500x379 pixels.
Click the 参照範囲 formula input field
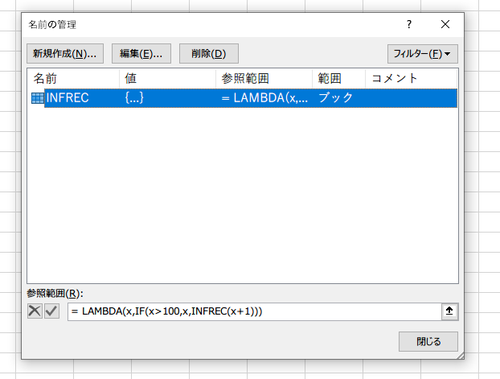point(254,312)
